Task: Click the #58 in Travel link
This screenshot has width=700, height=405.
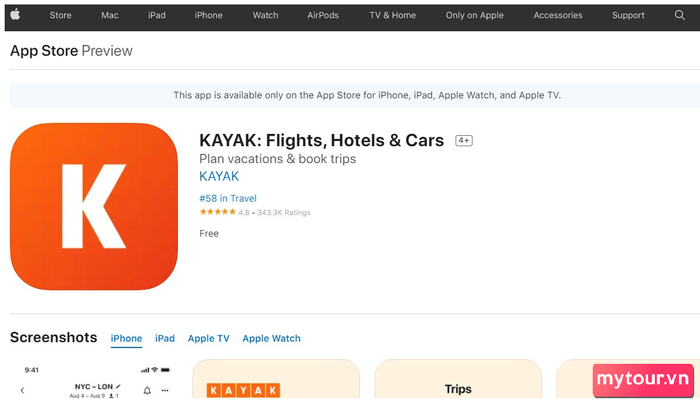Action: (228, 198)
